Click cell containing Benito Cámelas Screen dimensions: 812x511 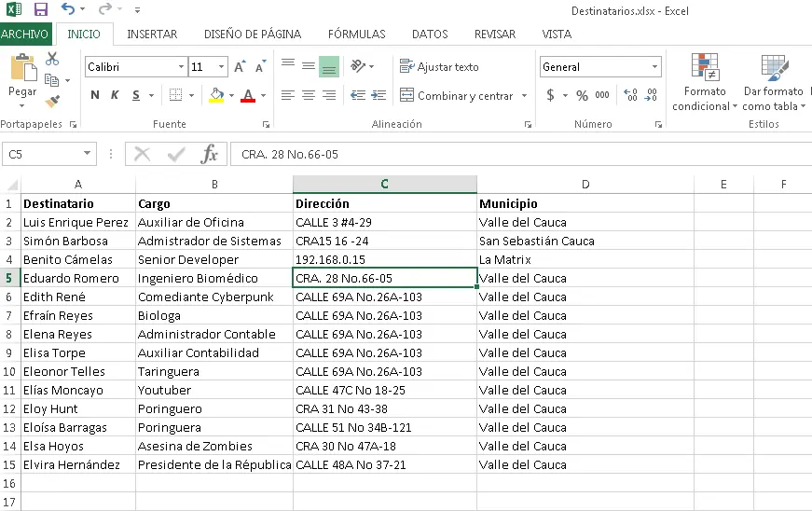(78, 259)
